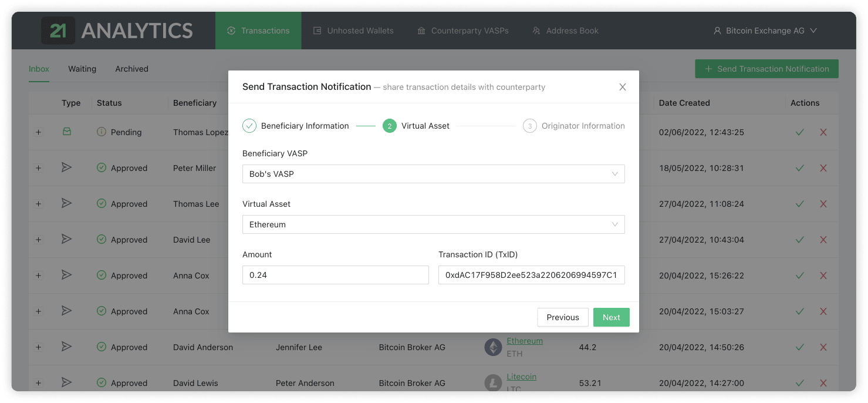Open Bitcoin Exchange AG account menu
Screen dimensions: 868x403
pyautogui.click(x=765, y=31)
